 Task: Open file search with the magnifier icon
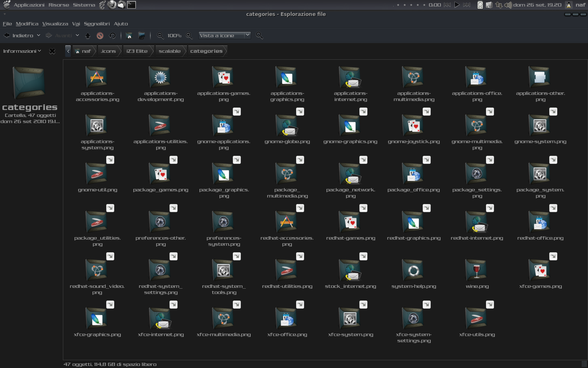pos(259,36)
